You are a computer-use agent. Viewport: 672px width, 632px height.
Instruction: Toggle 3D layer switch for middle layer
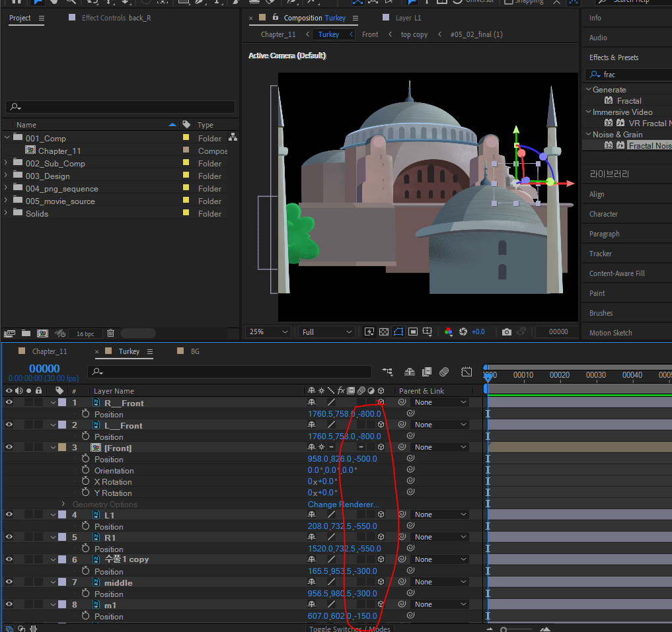381,582
